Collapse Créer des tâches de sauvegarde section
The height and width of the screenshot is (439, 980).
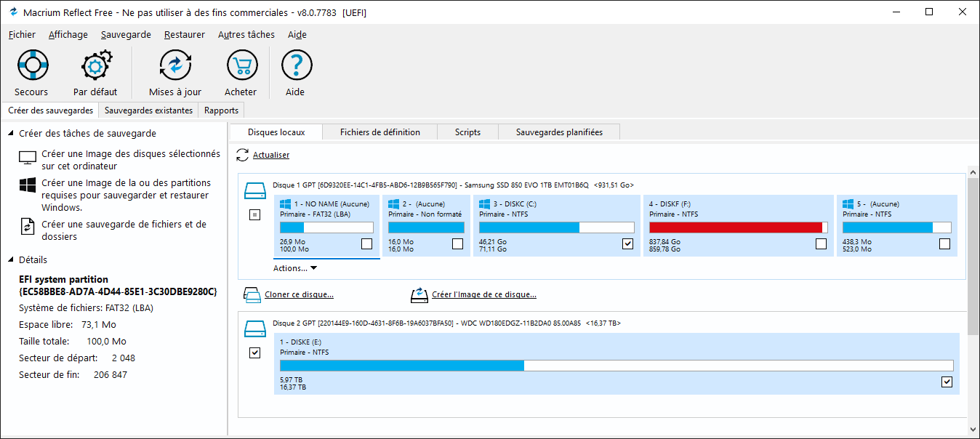tap(11, 134)
